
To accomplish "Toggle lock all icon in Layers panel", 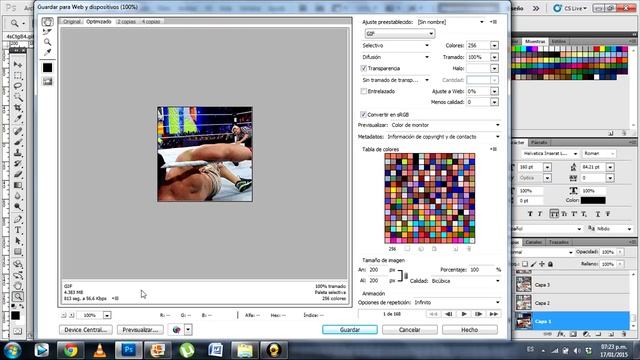I will click(550, 264).
